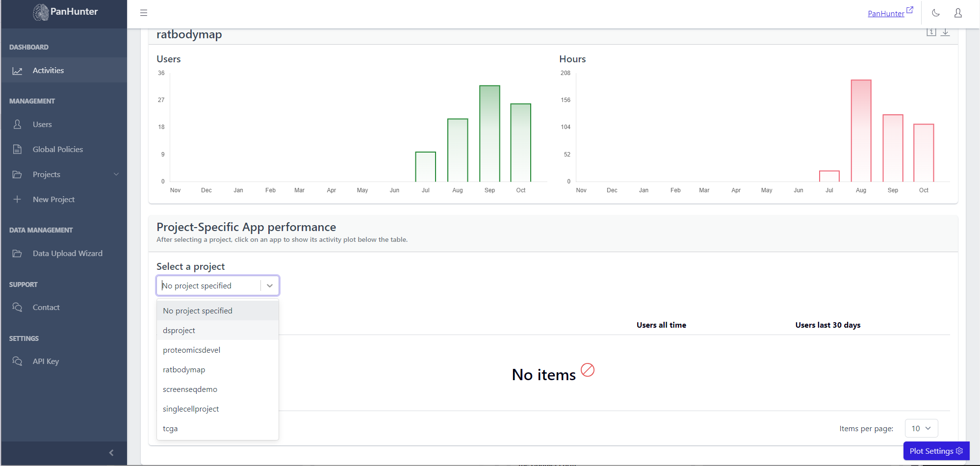Expand the Projects submenu in sidebar
This screenshot has width=980, height=466.
click(x=116, y=174)
